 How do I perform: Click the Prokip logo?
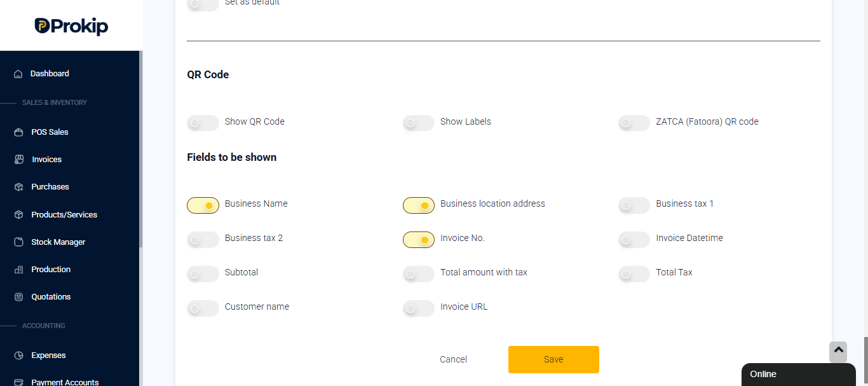[x=71, y=26]
